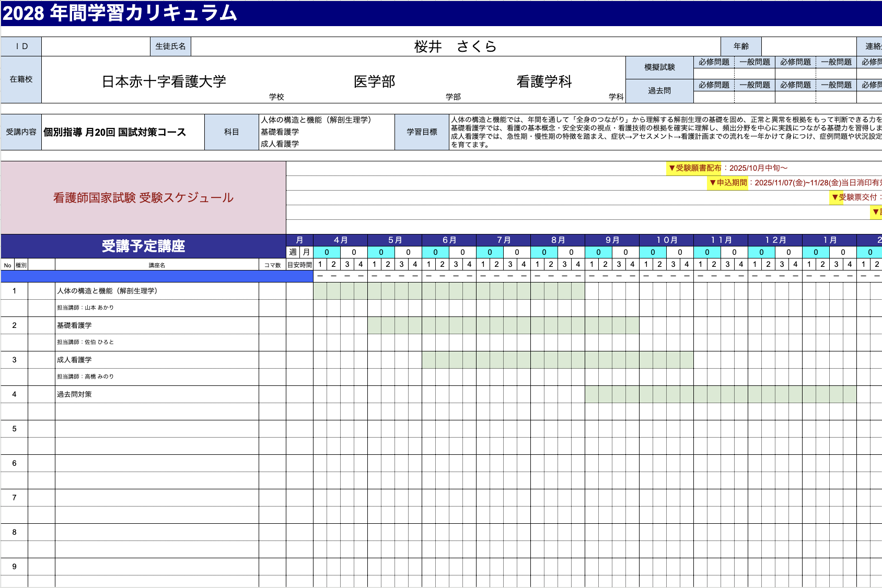882x588 pixels.
Task: Click the ▼受験願書配布 schedule marker
Action: (694, 168)
